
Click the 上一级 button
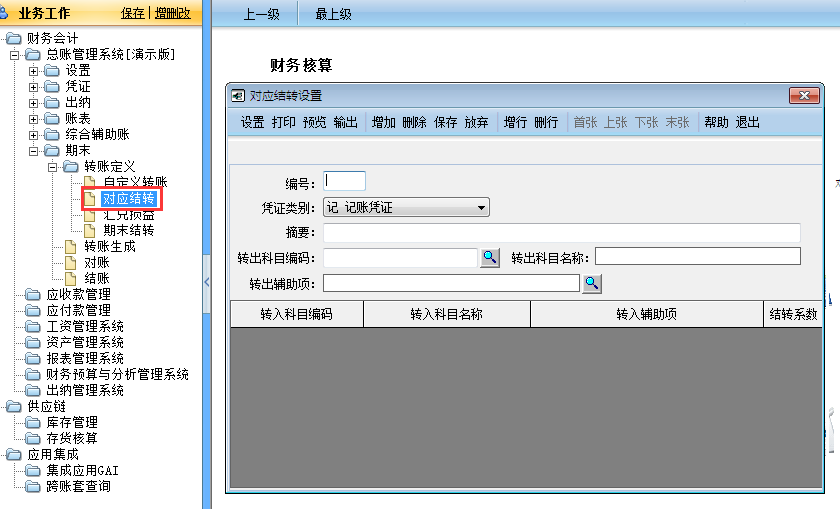click(263, 14)
